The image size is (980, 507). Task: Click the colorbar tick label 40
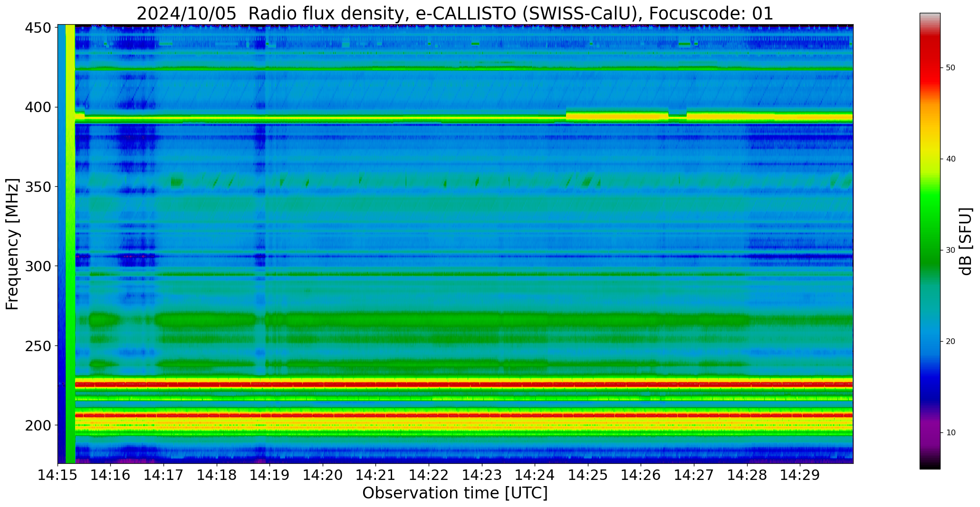tap(951, 159)
